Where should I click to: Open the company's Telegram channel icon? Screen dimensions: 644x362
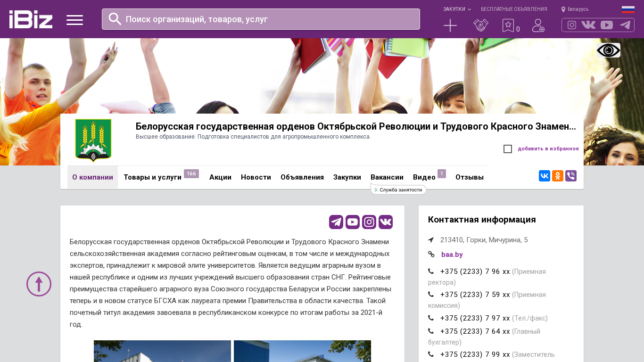(x=336, y=222)
